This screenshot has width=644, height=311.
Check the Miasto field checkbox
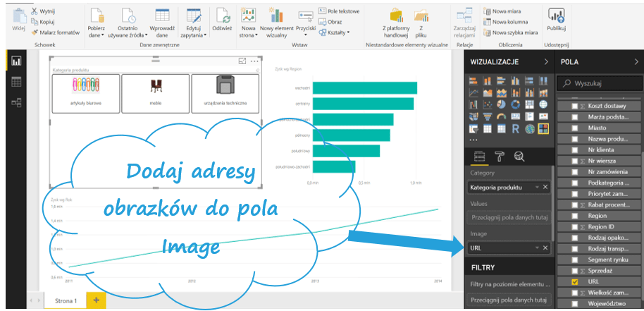click(575, 128)
